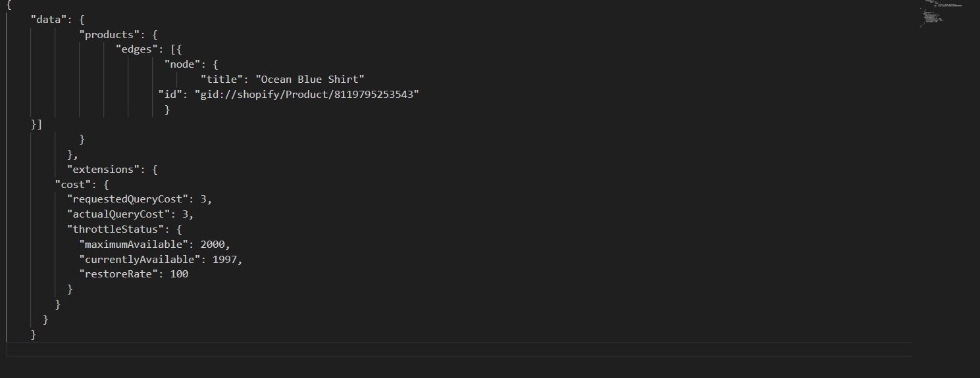Click the value 1997
The image size is (980, 378).
click(x=225, y=259)
